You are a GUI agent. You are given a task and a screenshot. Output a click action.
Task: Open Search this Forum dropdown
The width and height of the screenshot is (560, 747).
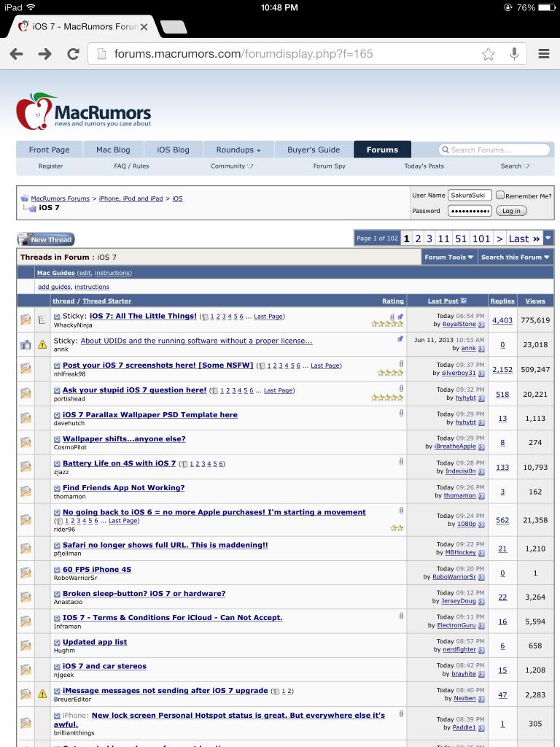[x=516, y=258]
